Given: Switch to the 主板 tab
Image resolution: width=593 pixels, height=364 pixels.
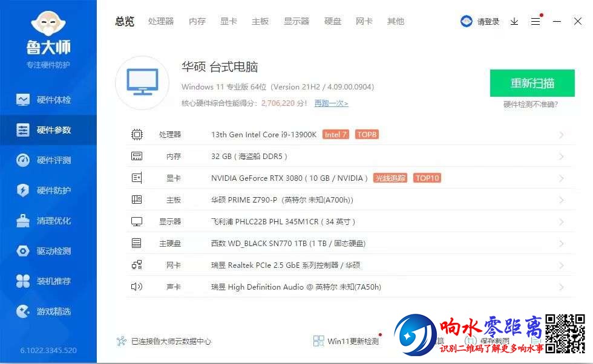Looking at the screenshot, I should pos(260,22).
